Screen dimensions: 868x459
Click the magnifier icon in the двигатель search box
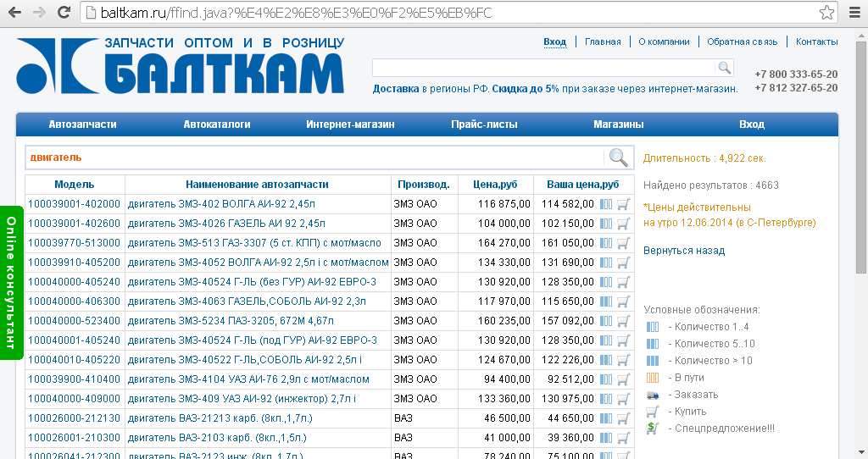pyautogui.click(x=619, y=158)
